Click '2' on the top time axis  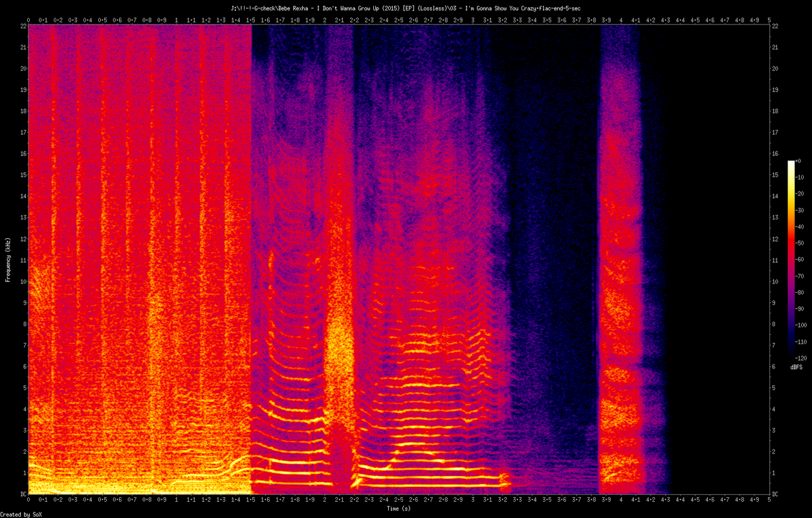325,20
